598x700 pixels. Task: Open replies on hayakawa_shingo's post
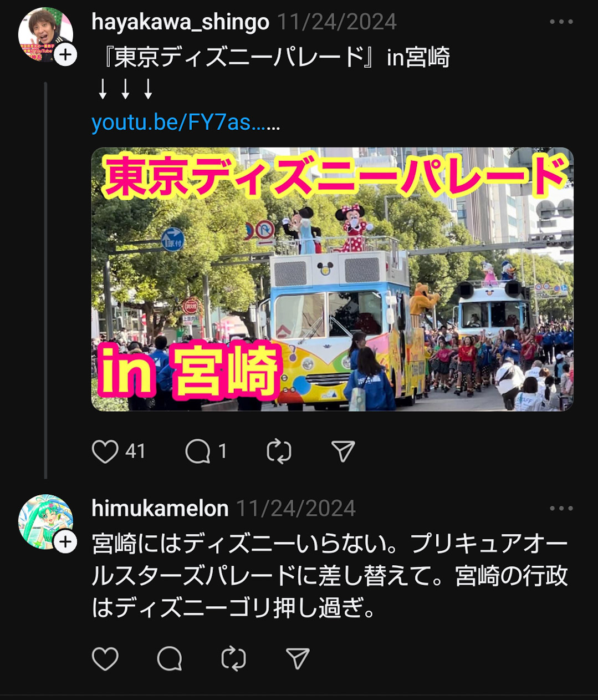pyautogui.click(x=198, y=452)
